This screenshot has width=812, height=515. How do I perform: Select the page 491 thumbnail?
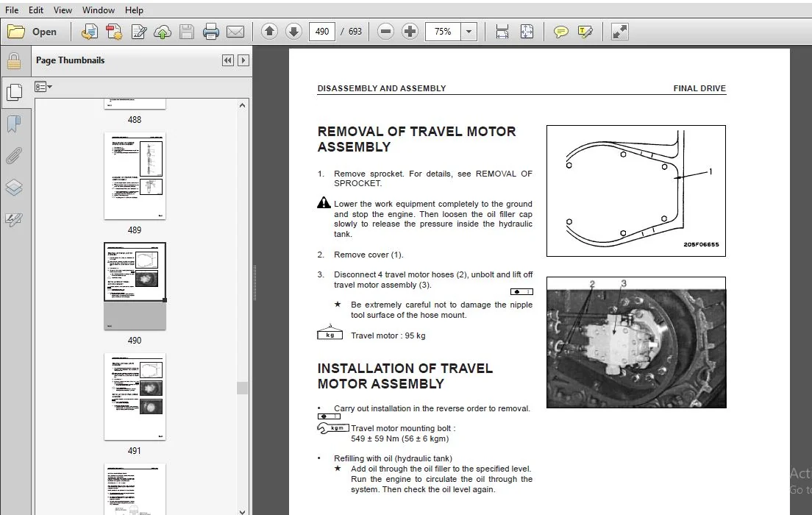(x=135, y=397)
